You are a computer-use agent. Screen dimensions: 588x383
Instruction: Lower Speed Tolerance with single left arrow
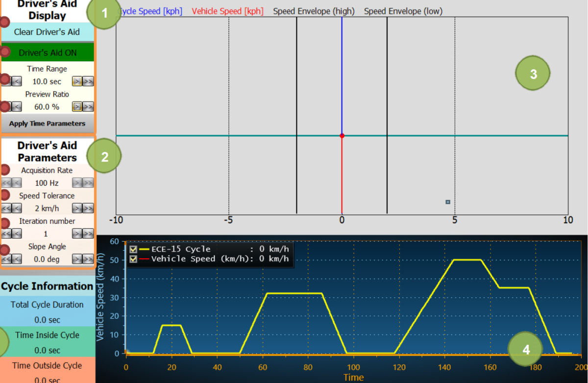pyautogui.click(x=17, y=209)
